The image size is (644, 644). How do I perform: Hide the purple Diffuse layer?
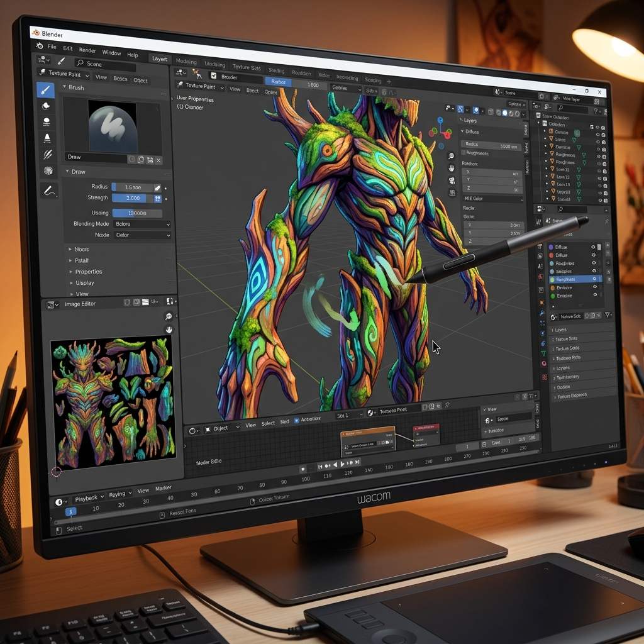point(592,247)
